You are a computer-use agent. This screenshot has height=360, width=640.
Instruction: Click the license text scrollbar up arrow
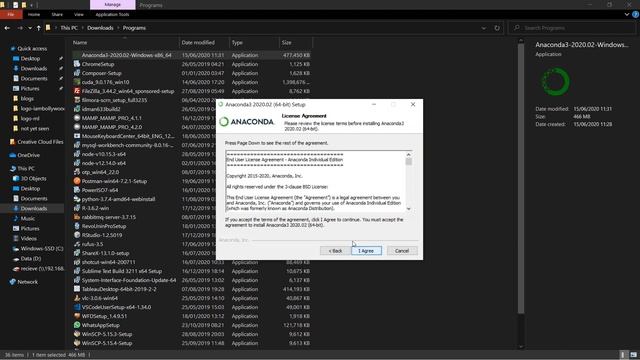pos(409,154)
